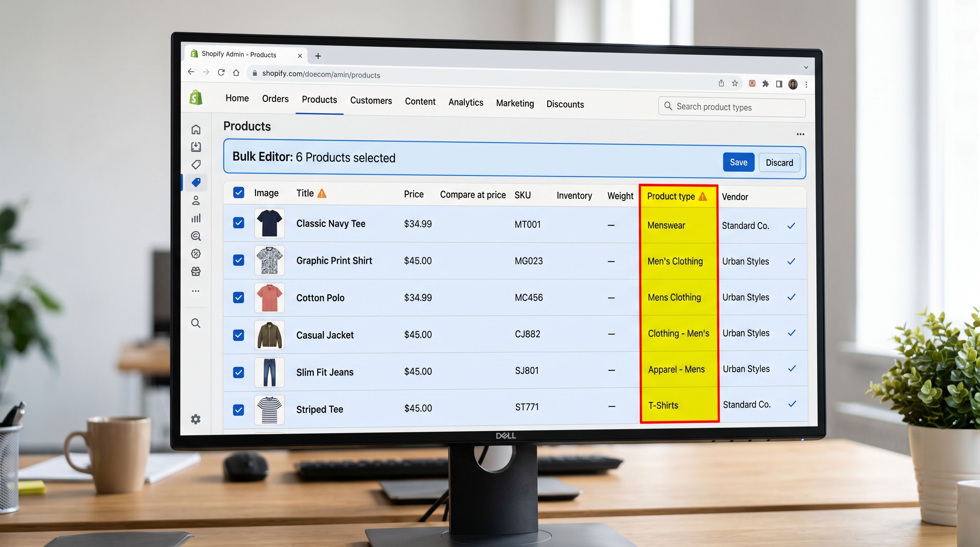The height and width of the screenshot is (547, 980).
Task: Click the sidebar magnifier search icon
Action: click(x=196, y=323)
